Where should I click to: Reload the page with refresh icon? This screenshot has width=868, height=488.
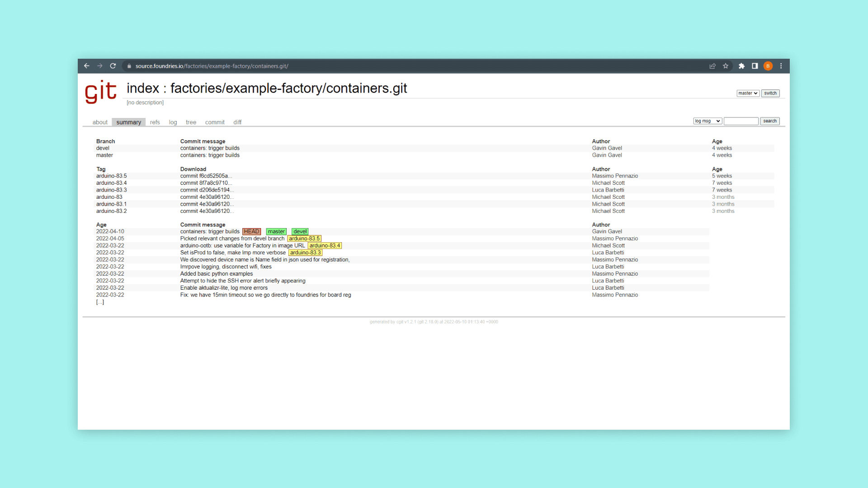pos(113,66)
